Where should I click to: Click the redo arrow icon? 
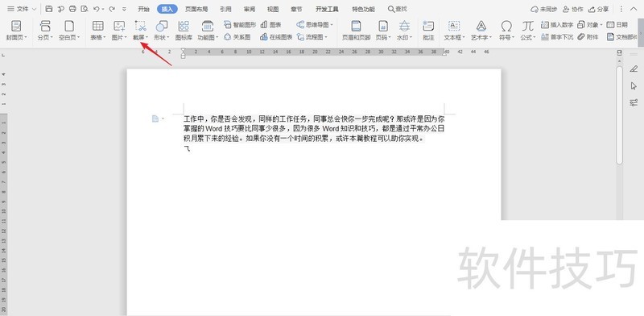pyautogui.click(x=112, y=9)
